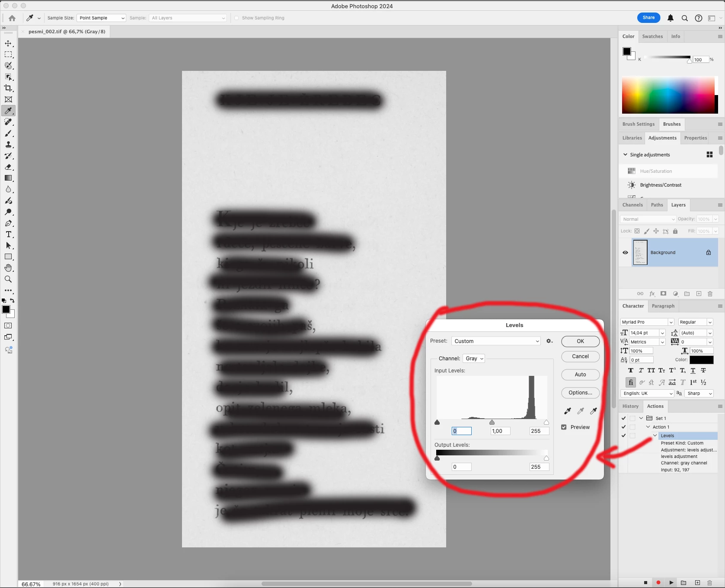725x588 pixels.
Task: Select the Gradient tool
Action: tap(8, 178)
